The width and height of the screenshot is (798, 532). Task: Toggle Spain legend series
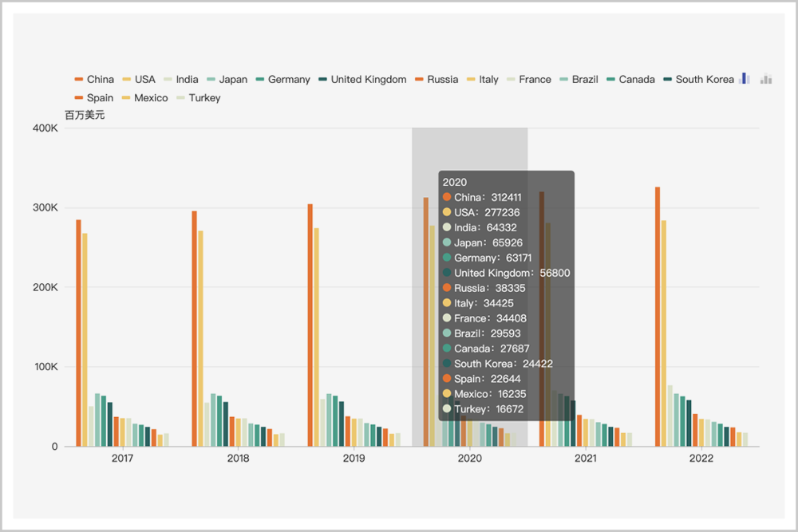[94, 97]
